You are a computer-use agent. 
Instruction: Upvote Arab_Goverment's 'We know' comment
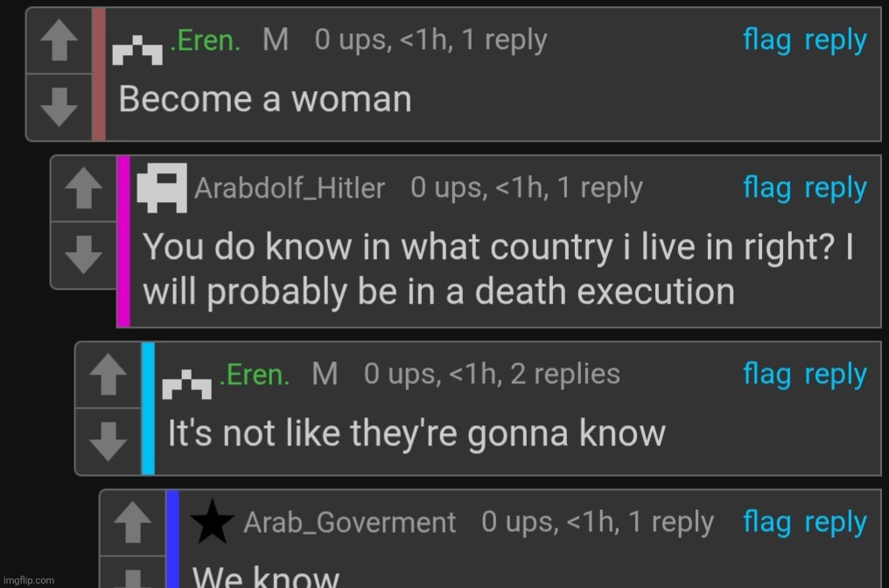pos(133,522)
